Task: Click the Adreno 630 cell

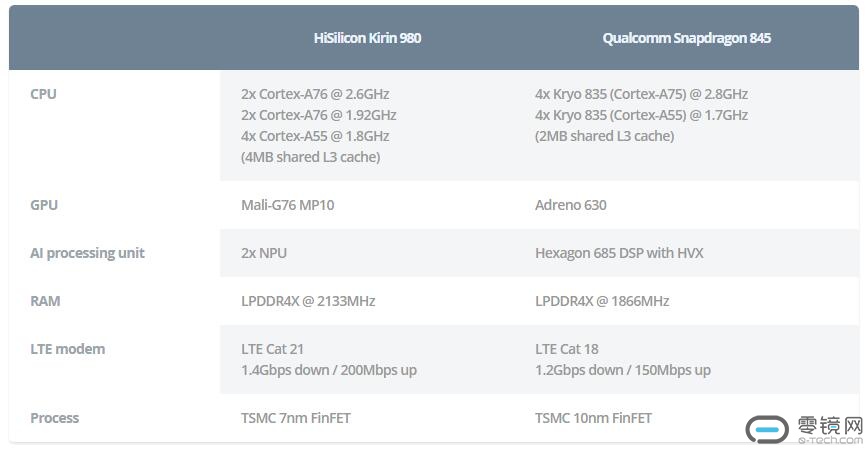Action: point(571,205)
